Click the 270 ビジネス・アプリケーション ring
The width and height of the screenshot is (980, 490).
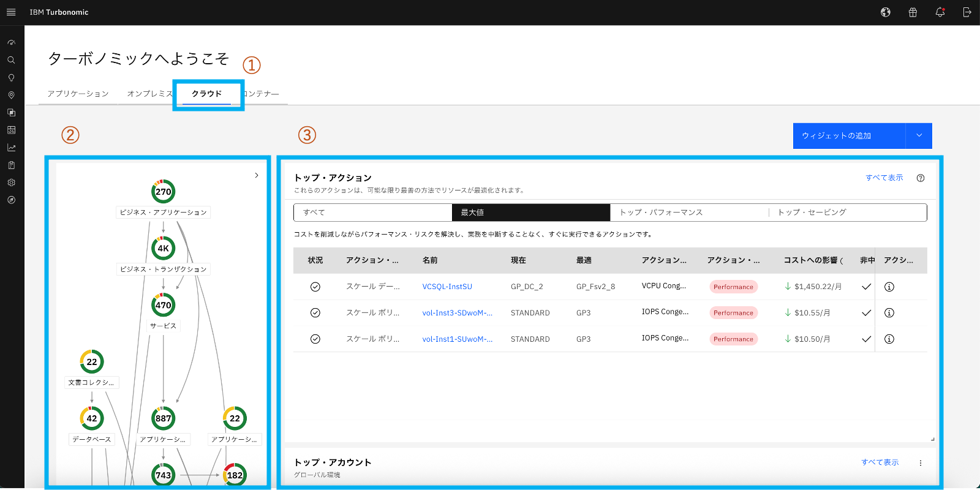coord(164,192)
